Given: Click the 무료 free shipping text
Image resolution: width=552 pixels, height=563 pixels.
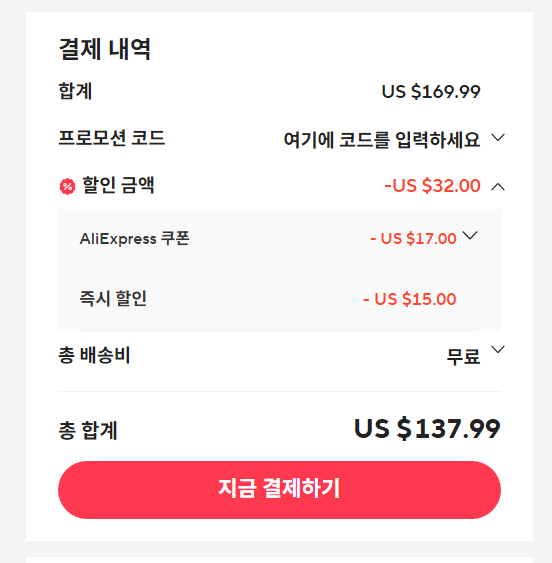Looking at the screenshot, I should pos(463,357).
